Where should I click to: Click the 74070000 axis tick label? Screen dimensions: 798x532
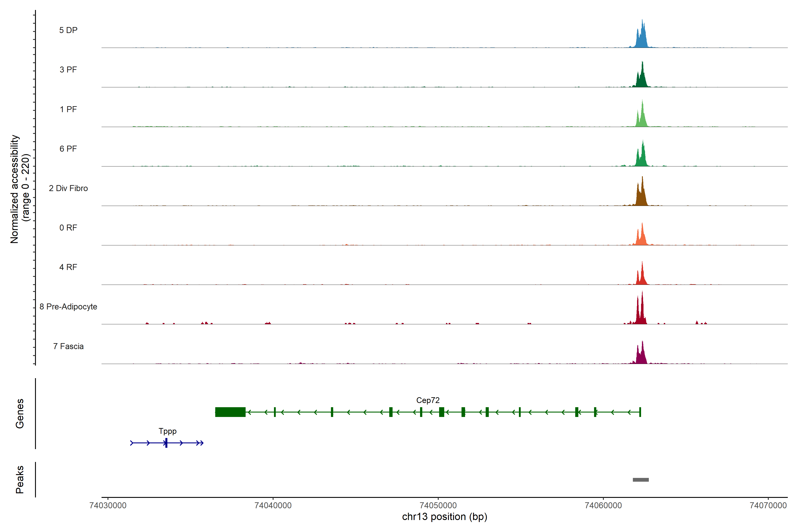(x=768, y=506)
